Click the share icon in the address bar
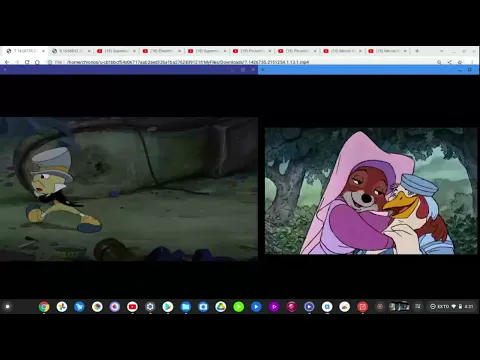480x360 pixels. (449, 62)
